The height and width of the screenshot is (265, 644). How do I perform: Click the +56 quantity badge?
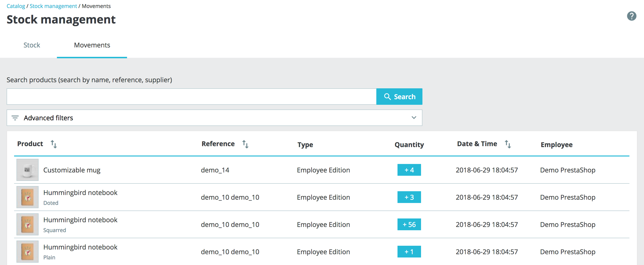409,225
